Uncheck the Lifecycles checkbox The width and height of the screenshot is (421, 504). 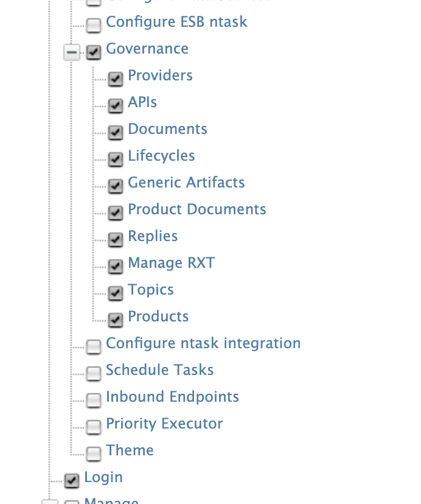pyautogui.click(x=115, y=159)
